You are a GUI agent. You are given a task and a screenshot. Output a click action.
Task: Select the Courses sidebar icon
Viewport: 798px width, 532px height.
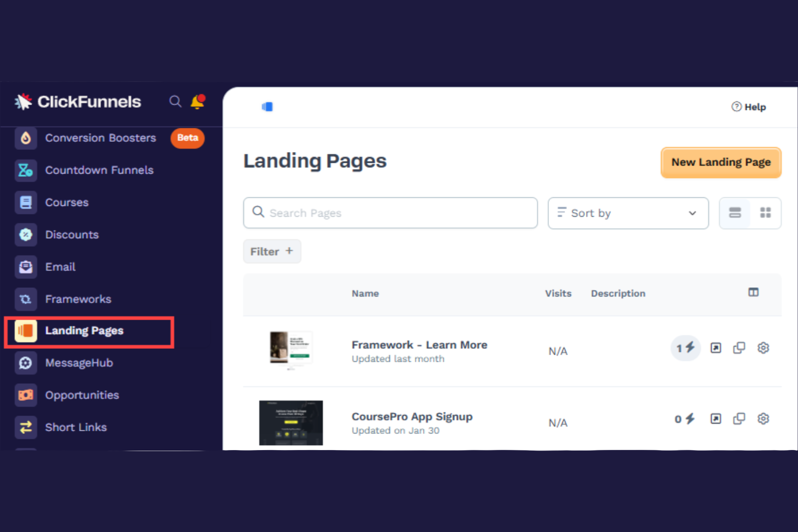[25, 202]
